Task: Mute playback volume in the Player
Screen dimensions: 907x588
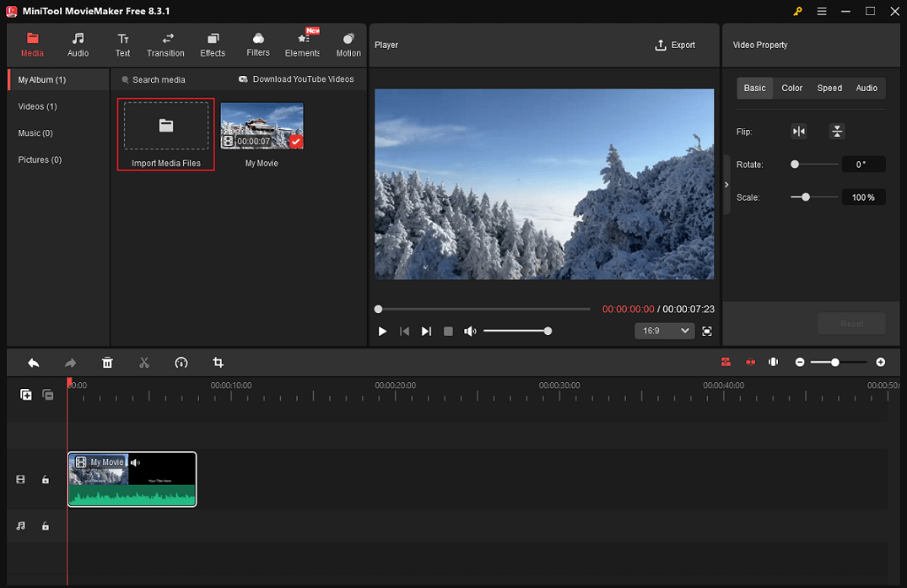Action: click(470, 331)
